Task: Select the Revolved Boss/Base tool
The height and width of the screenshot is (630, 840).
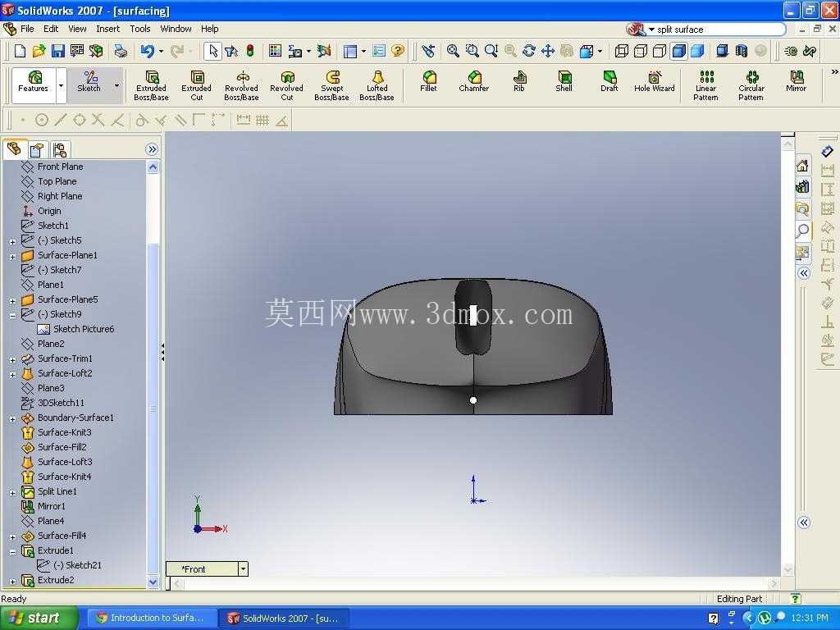Action: pyautogui.click(x=242, y=85)
